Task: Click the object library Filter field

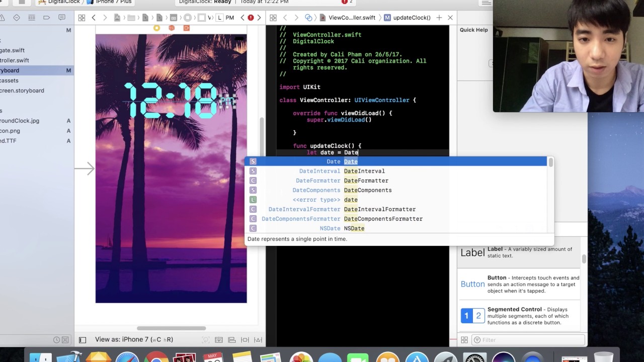Action: pos(528,340)
